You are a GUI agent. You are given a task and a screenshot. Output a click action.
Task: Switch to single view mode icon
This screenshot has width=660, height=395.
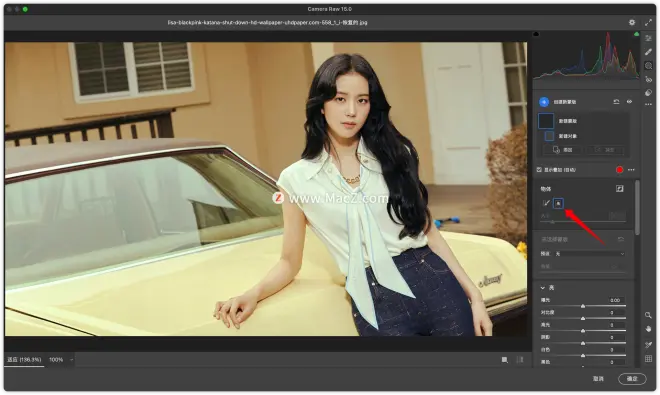click(x=504, y=360)
